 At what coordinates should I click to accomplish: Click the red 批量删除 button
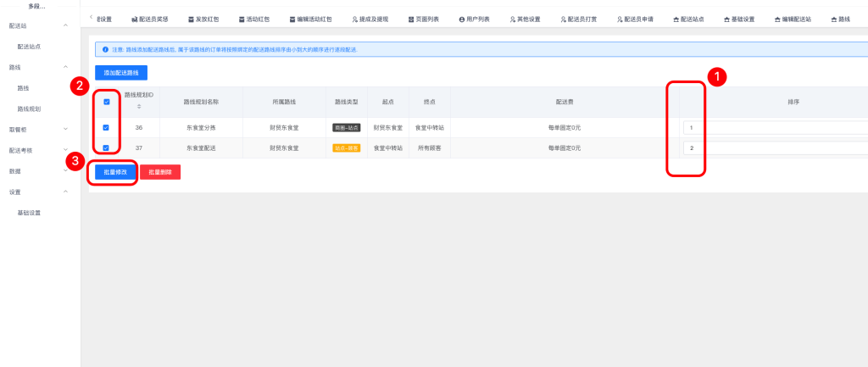click(160, 172)
